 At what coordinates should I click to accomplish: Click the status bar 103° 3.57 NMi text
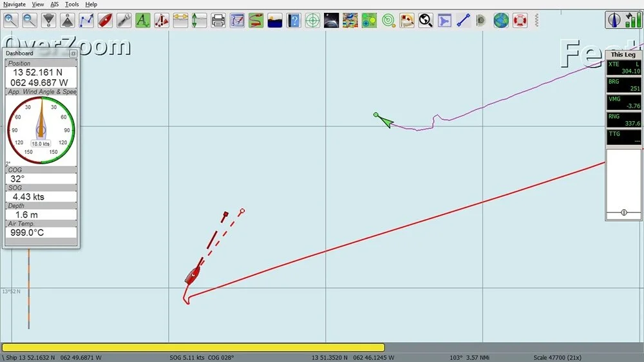(469, 357)
